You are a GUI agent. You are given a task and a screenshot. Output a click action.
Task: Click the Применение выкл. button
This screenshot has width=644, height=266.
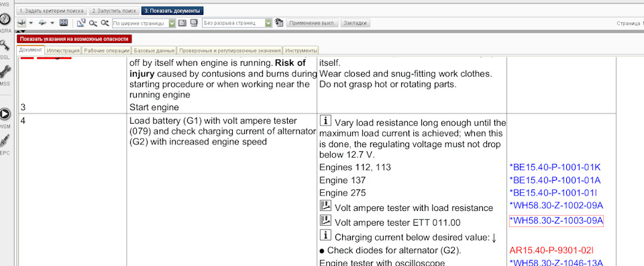coord(313,23)
